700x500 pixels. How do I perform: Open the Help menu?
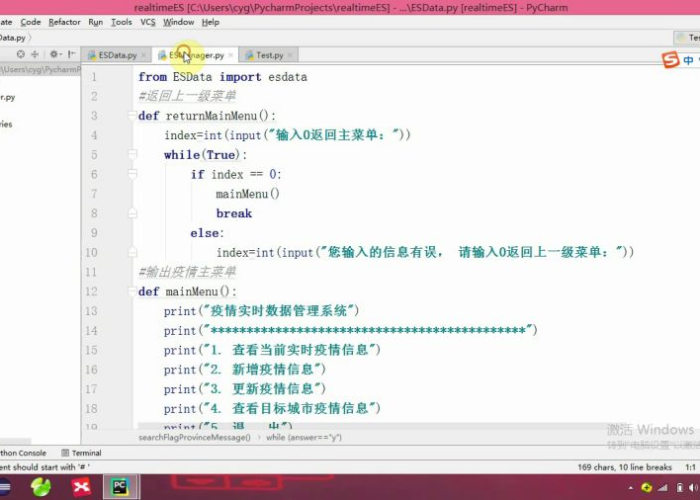210,22
